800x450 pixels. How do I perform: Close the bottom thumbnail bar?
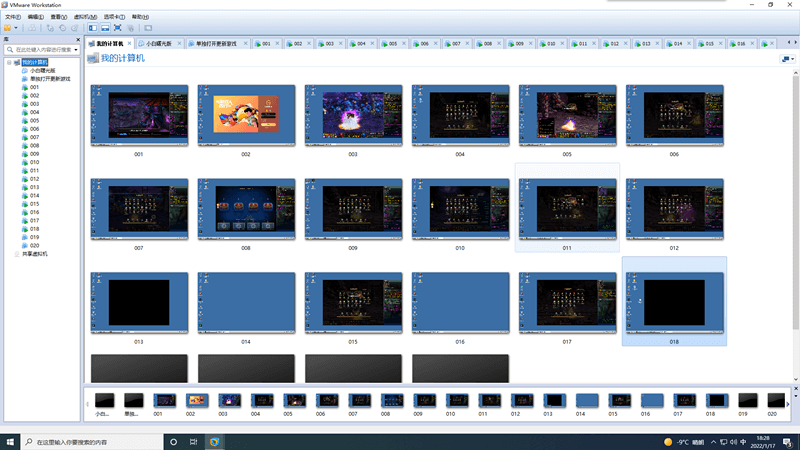[795, 389]
